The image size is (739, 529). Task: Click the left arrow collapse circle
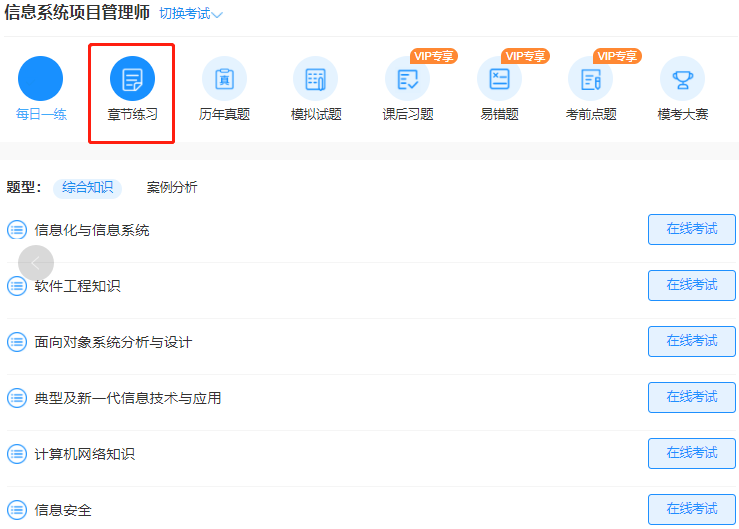pos(36,263)
